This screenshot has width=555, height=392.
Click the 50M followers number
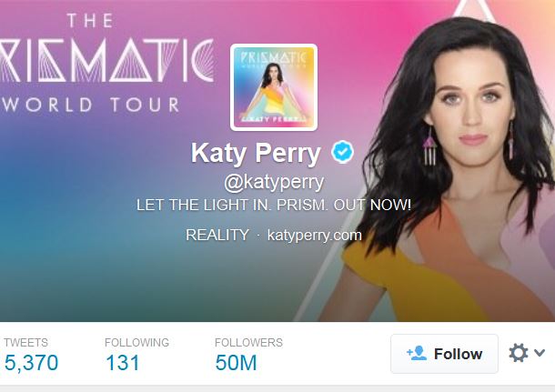[x=236, y=363]
